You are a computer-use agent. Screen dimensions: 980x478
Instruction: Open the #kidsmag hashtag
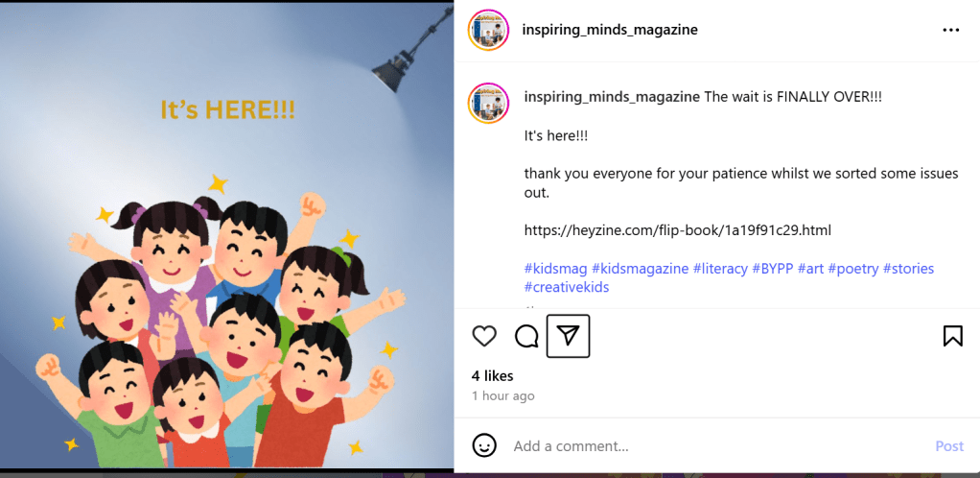[555, 269]
